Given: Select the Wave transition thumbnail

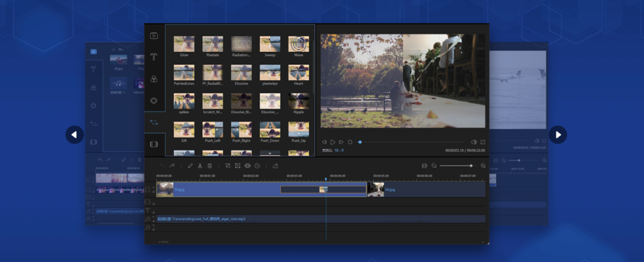Looking at the screenshot, I should [299, 44].
